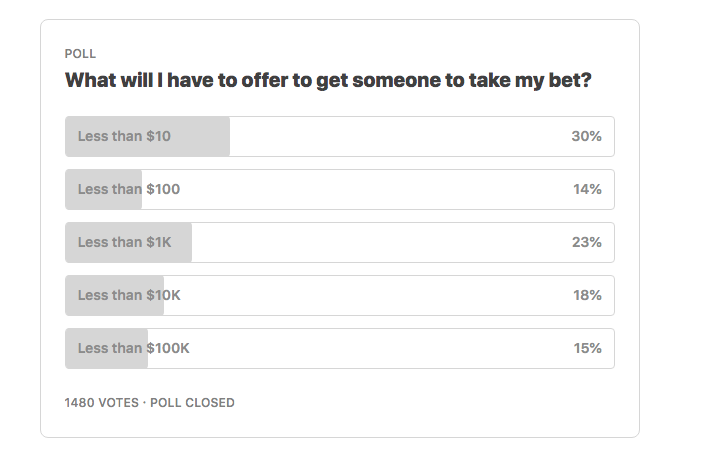Click the 23% result value
The height and width of the screenshot is (465, 703).
pos(586,242)
